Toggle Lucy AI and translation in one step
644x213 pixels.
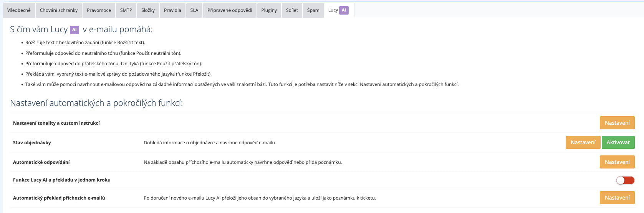click(x=625, y=180)
